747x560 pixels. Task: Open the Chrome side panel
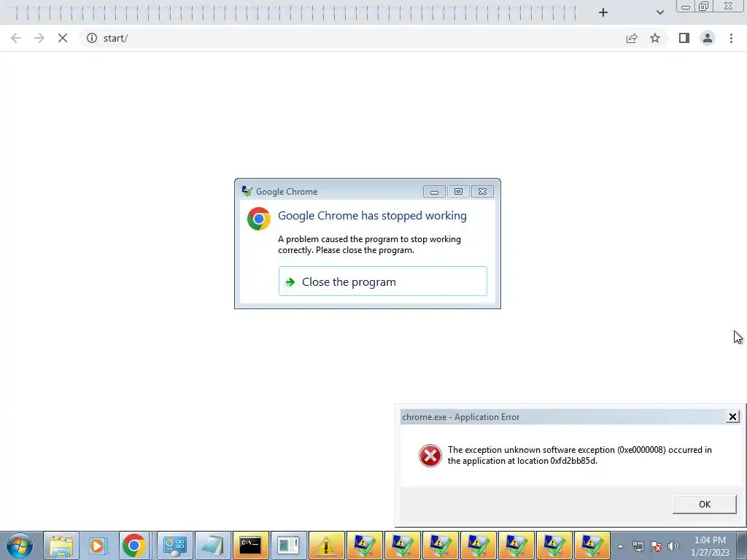tap(684, 38)
